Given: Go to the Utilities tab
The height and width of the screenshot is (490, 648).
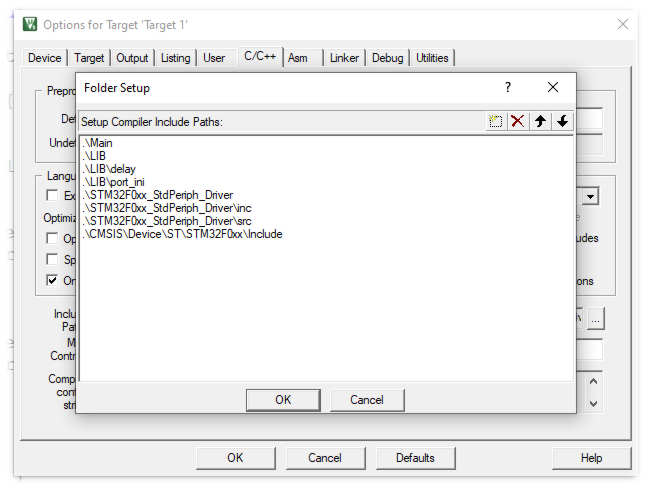Looking at the screenshot, I should pos(432,58).
